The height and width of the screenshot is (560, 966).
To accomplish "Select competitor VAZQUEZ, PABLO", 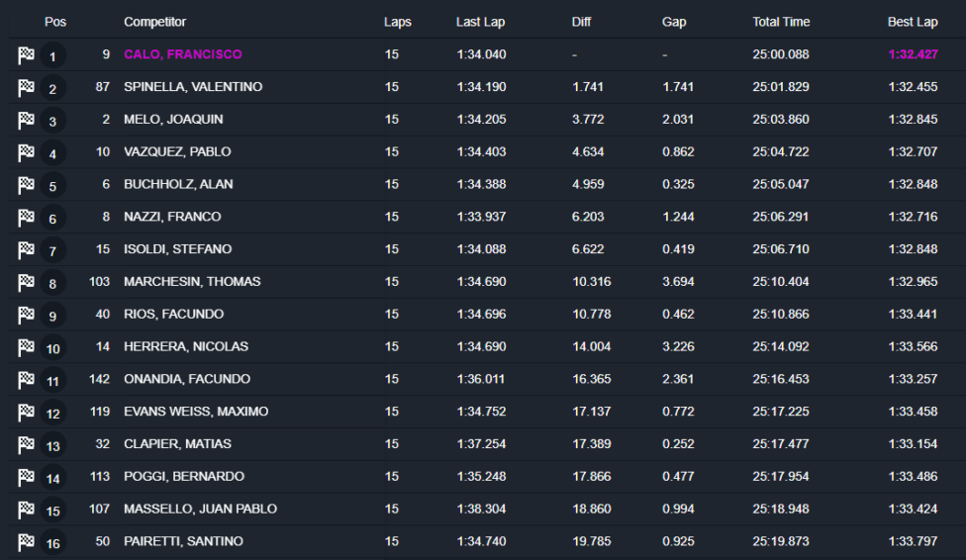I will click(x=177, y=151).
